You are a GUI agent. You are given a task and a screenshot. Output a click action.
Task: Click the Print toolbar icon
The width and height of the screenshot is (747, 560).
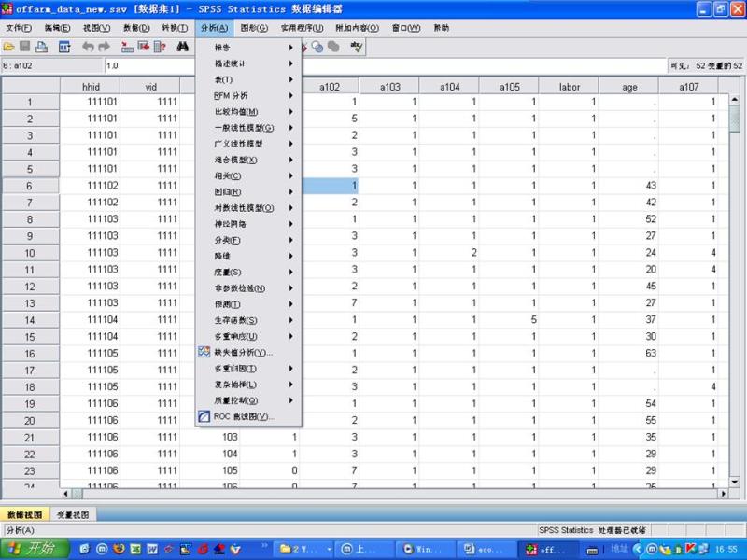(x=41, y=47)
